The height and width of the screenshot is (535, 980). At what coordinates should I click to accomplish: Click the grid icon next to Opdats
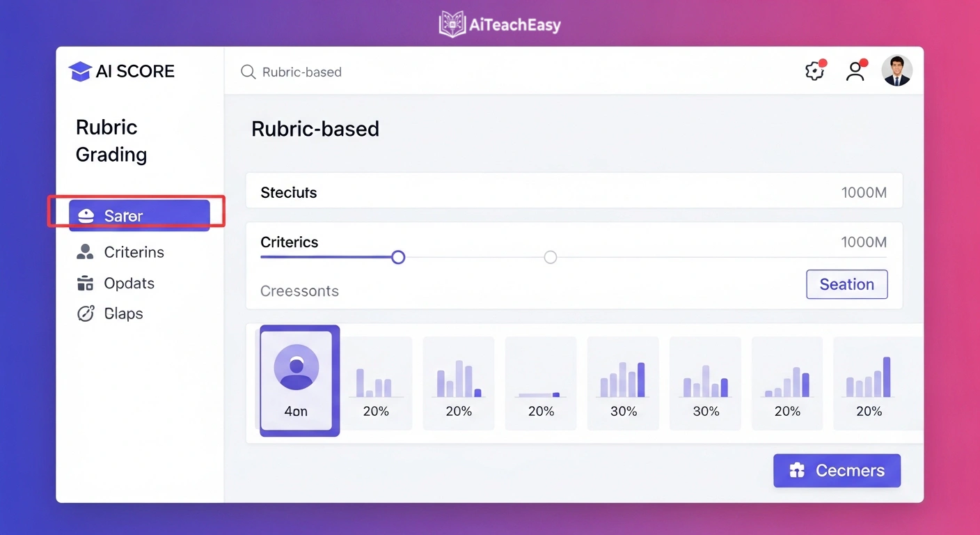point(86,283)
